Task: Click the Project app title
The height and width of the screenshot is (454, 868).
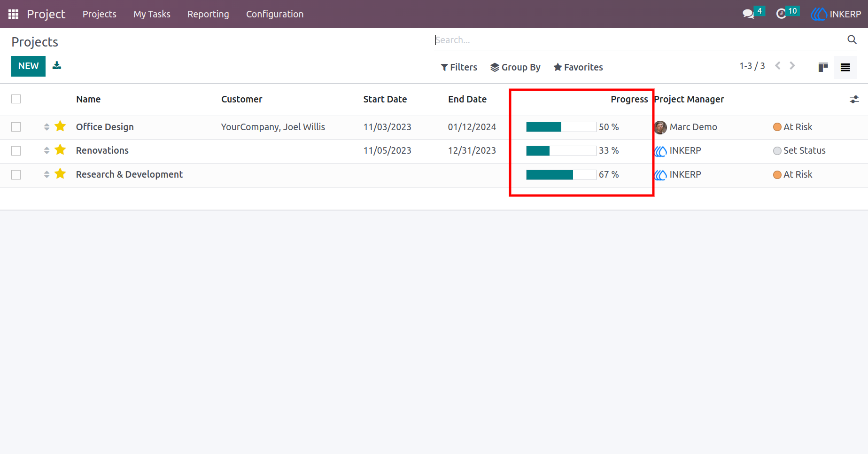Action: point(46,14)
